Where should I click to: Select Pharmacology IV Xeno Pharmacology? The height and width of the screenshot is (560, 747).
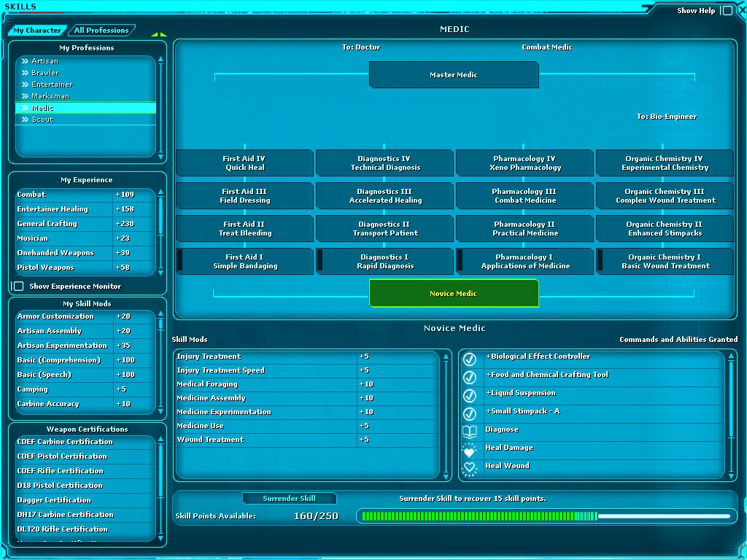[525, 163]
